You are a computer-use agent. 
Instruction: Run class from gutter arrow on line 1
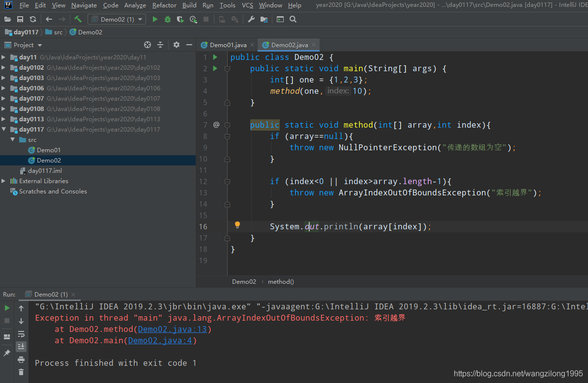pyautogui.click(x=215, y=57)
